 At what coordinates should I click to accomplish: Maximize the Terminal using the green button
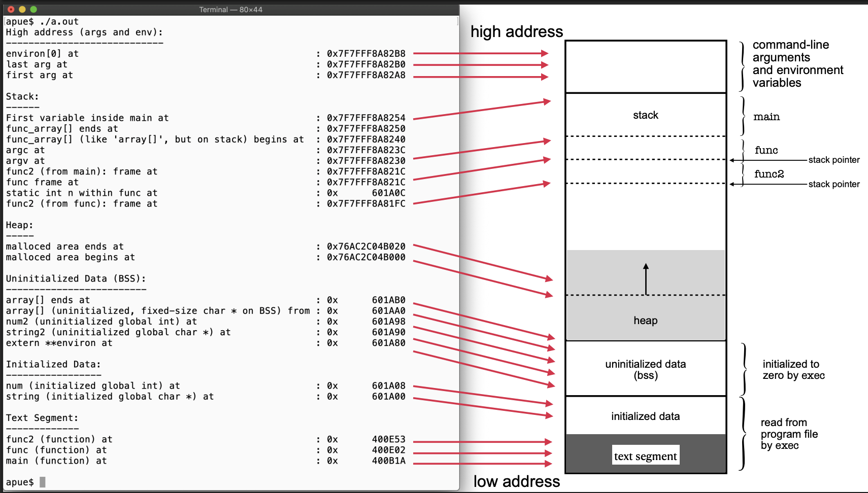[34, 9]
